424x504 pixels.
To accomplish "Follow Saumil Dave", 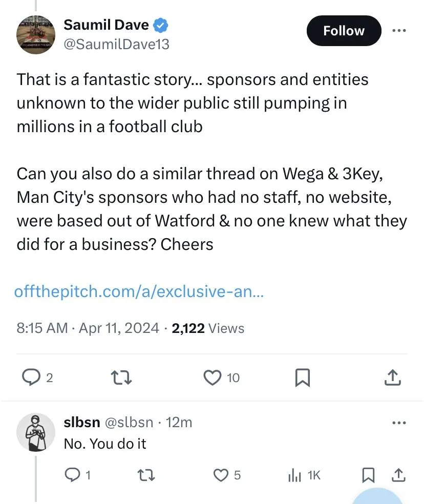I will [344, 31].
